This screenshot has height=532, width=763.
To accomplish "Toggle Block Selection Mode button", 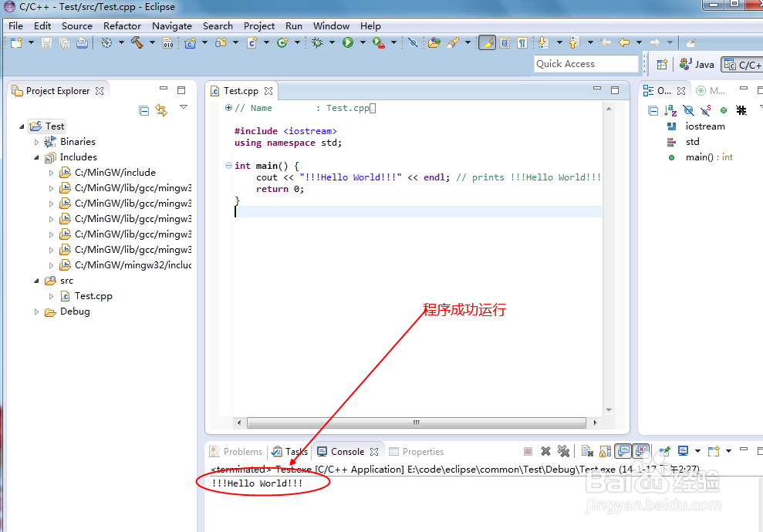I will (505, 43).
